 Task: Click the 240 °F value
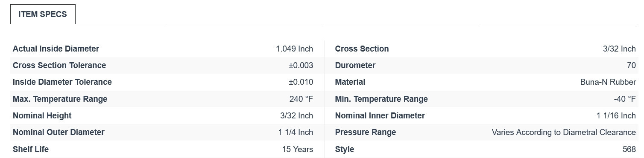pos(301,99)
